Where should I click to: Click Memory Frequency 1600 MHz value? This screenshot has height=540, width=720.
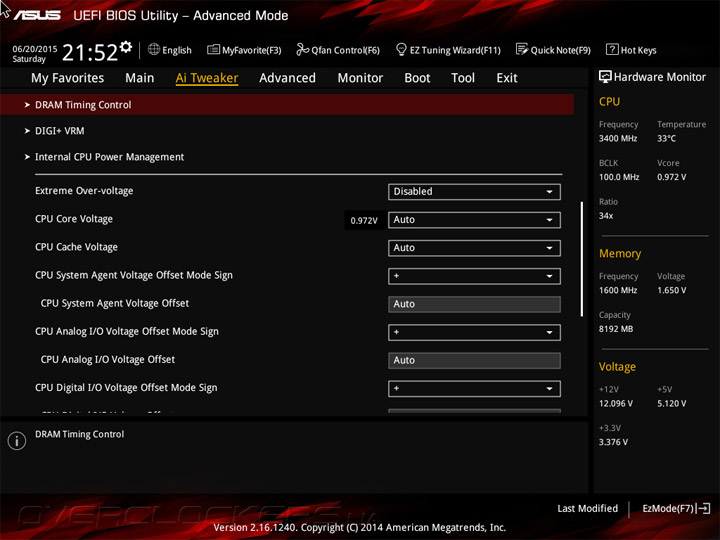[x=618, y=290]
